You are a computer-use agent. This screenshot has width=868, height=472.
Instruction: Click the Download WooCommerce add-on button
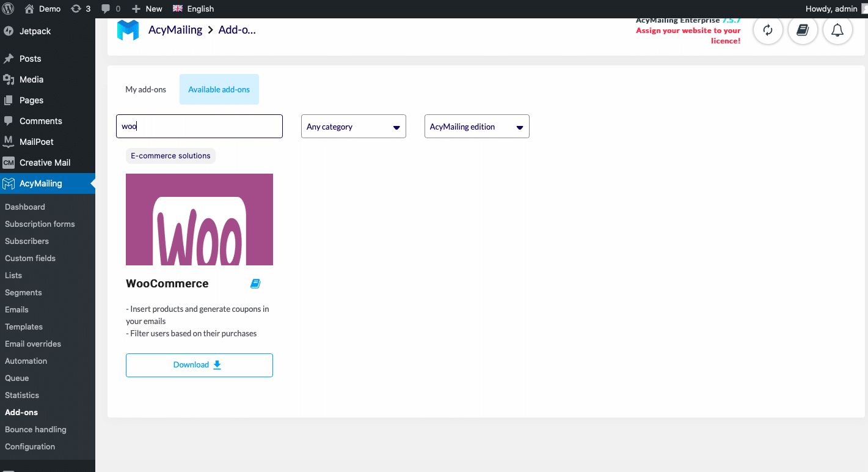pyautogui.click(x=199, y=365)
